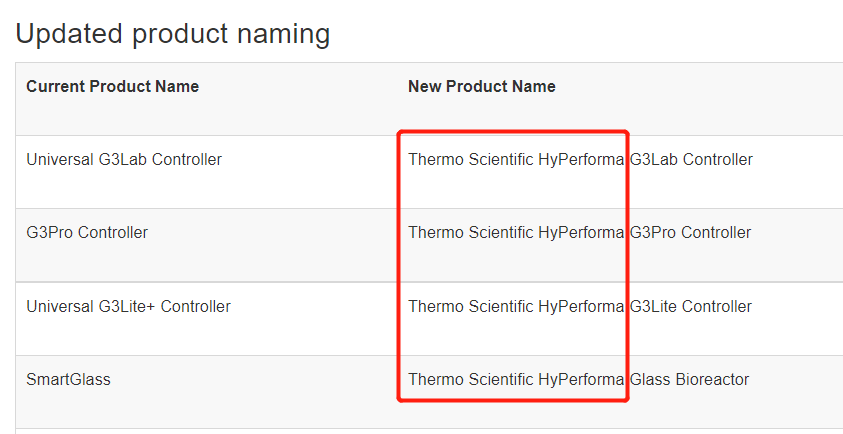Image resolution: width=843 pixels, height=434 pixels.
Task: Click "Thermo Scientific" in the SmartGlass row
Action: click(470, 380)
